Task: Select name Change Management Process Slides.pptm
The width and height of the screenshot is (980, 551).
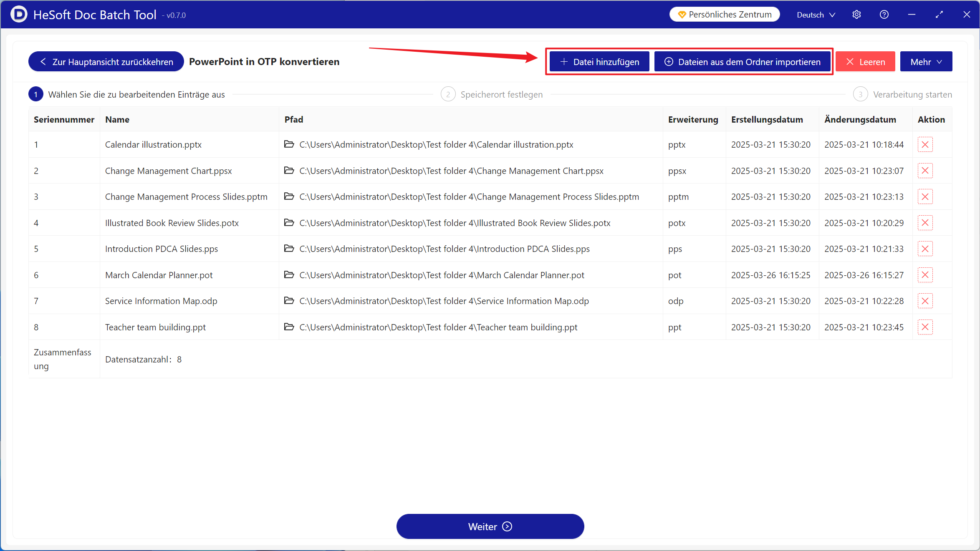Action: click(186, 197)
